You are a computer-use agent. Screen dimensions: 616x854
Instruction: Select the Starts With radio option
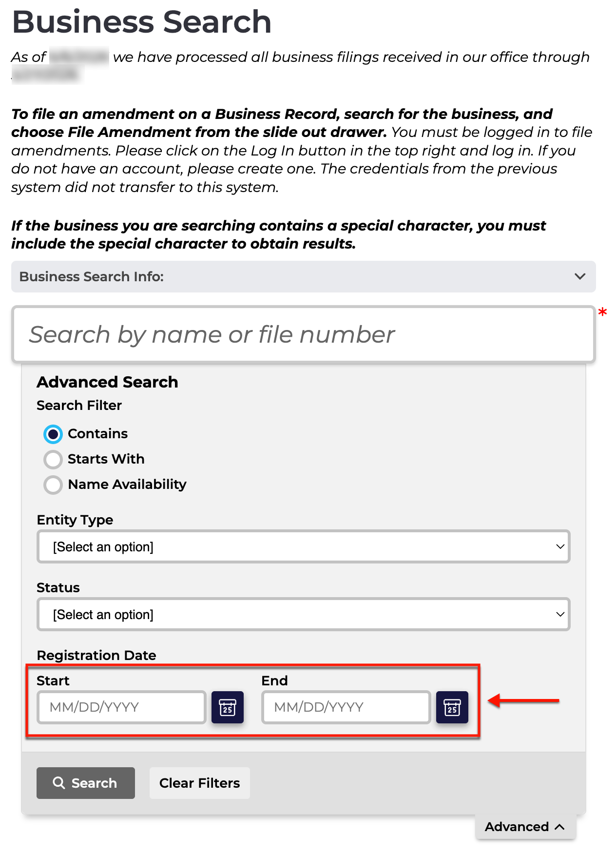click(53, 459)
